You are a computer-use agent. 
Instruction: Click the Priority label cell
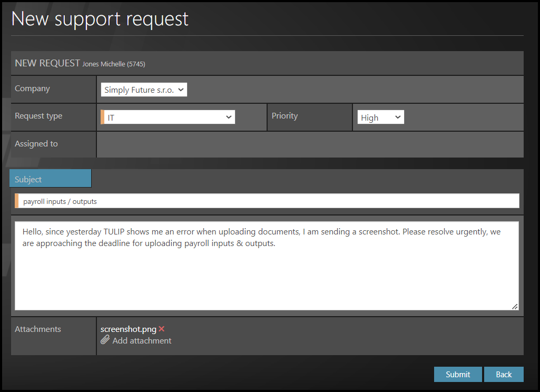click(309, 116)
